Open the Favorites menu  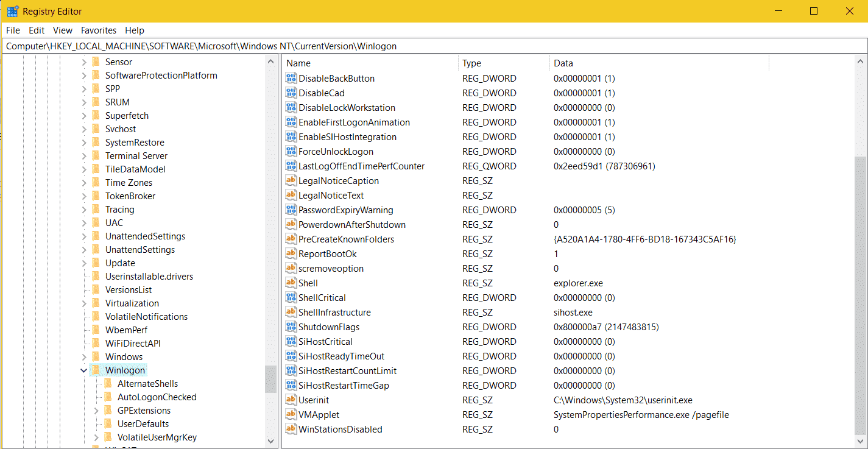[99, 30]
